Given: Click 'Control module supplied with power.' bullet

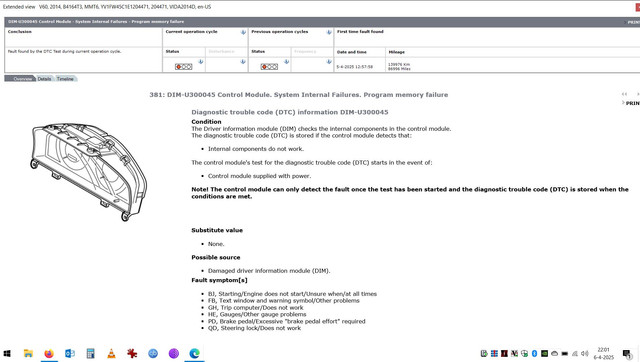Looking at the screenshot, I should pyautogui.click(x=260, y=176).
